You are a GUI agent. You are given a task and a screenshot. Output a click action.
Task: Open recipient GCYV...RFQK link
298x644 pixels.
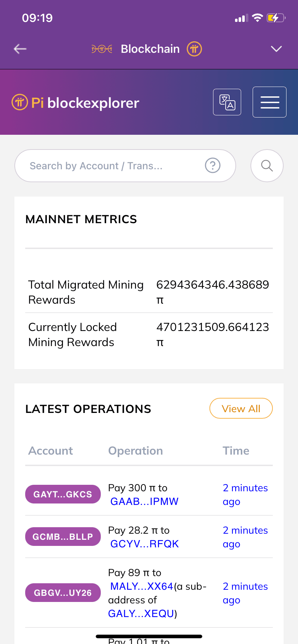(x=144, y=544)
